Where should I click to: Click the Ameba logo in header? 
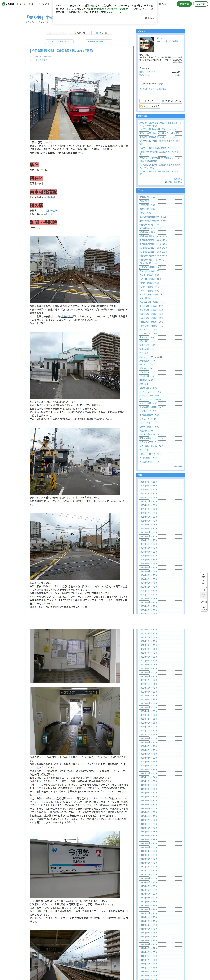point(8,4)
